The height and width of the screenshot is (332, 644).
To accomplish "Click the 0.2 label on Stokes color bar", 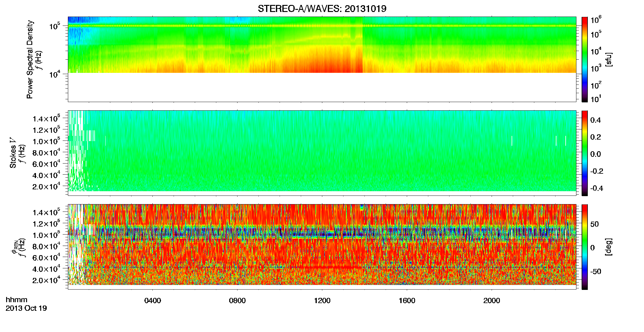I will (x=595, y=137).
